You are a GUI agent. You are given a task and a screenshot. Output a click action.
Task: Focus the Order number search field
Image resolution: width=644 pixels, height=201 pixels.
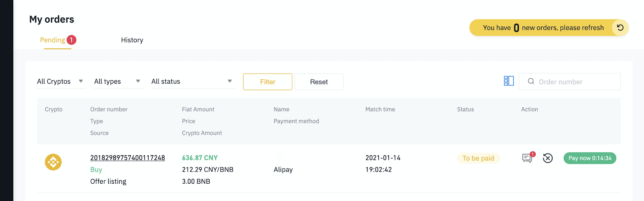[x=570, y=82]
